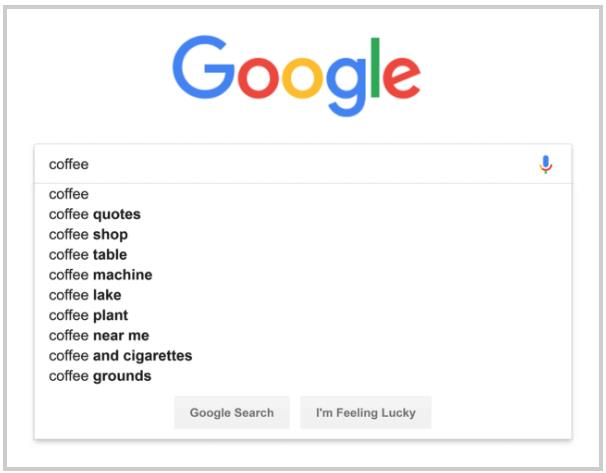606x473 pixels.
Task: Click the yellow 'o' in Google logo
Action: (x=303, y=78)
